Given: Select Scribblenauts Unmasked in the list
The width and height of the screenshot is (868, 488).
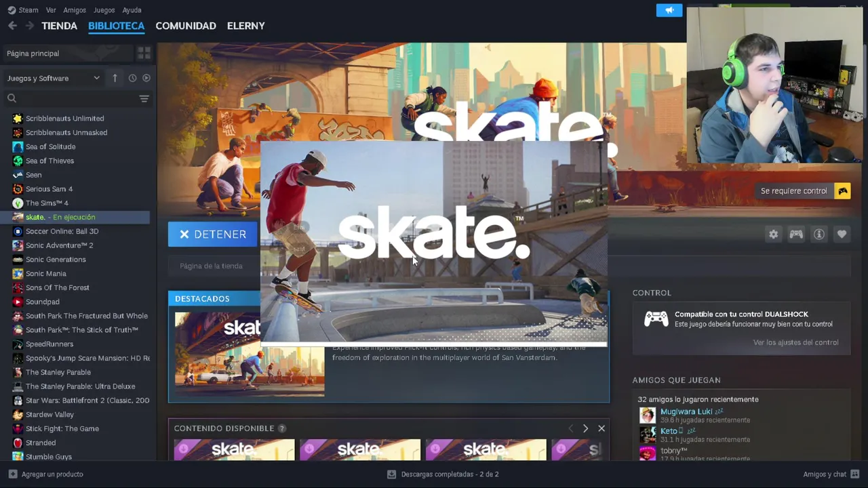Looking at the screenshot, I should pos(66,133).
